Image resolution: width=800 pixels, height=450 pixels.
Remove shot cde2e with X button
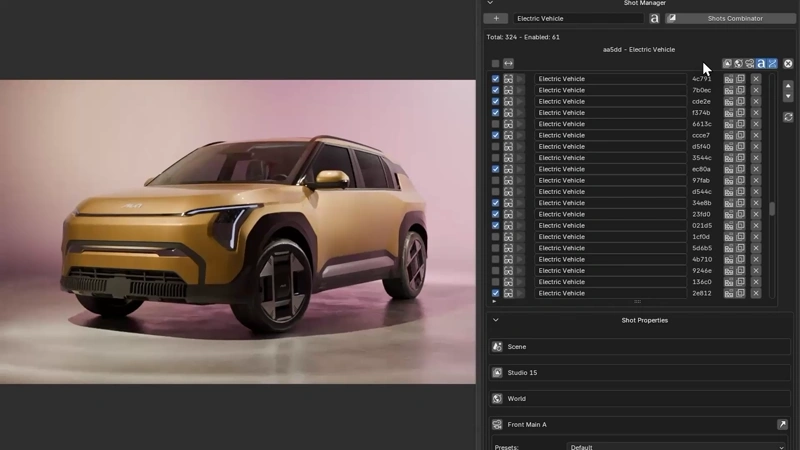pos(756,102)
